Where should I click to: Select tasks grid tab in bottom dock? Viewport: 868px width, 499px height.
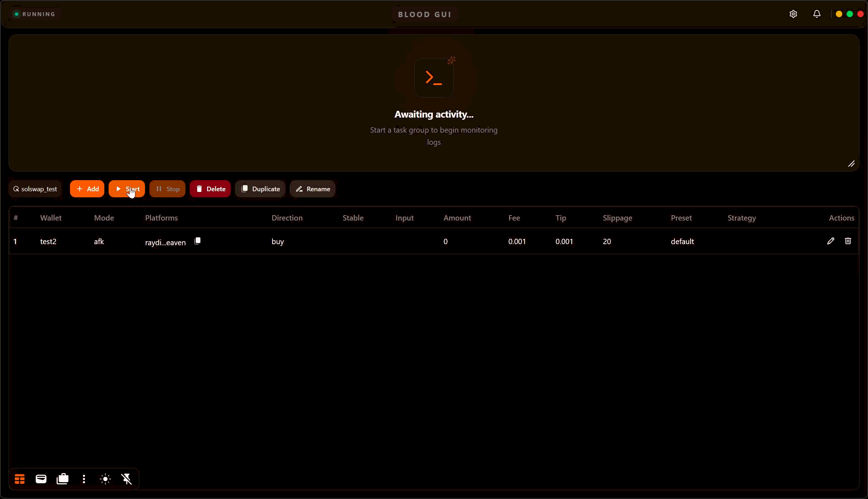(20, 479)
